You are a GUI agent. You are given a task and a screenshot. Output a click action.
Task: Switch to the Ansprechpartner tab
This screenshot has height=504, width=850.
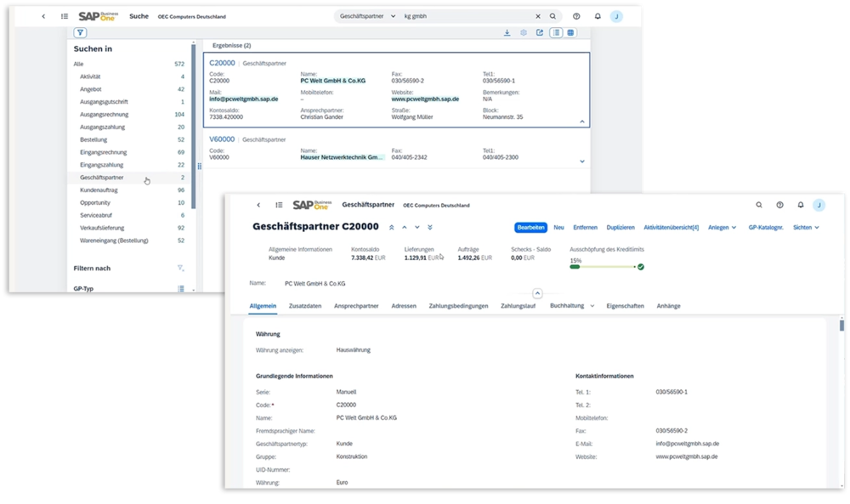pyautogui.click(x=357, y=306)
